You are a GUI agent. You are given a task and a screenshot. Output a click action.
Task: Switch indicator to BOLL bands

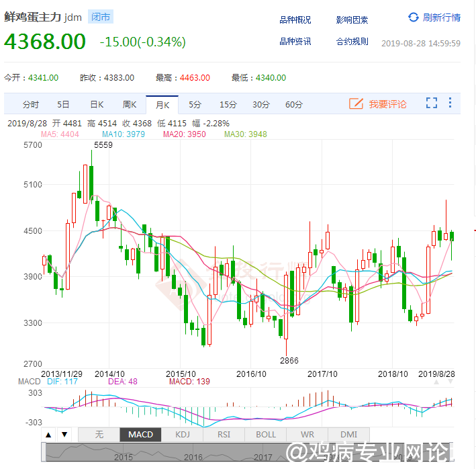pos(266,435)
